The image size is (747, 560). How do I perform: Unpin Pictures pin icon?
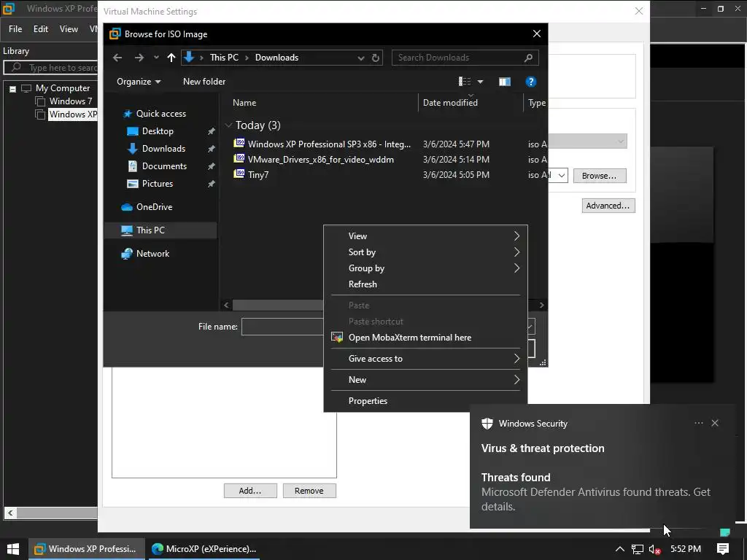tap(211, 184)
